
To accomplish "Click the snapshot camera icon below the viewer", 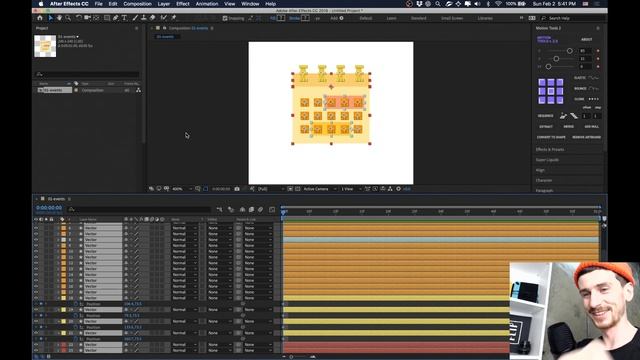I will pyautogui.click(x=237, y=189).
